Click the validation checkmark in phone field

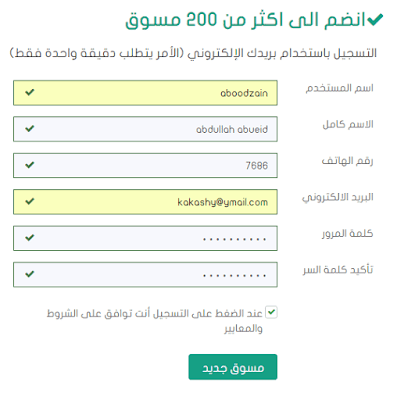point(30,165)
